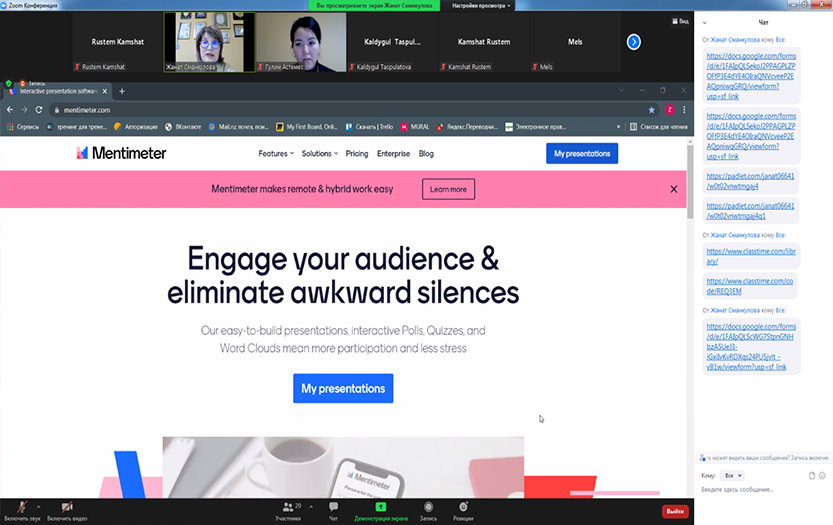The height and width of the screenshot is (525, 833).
Task: Select Жанат Сманкулова's video thumbnail
Action: [x=208, y=41]
